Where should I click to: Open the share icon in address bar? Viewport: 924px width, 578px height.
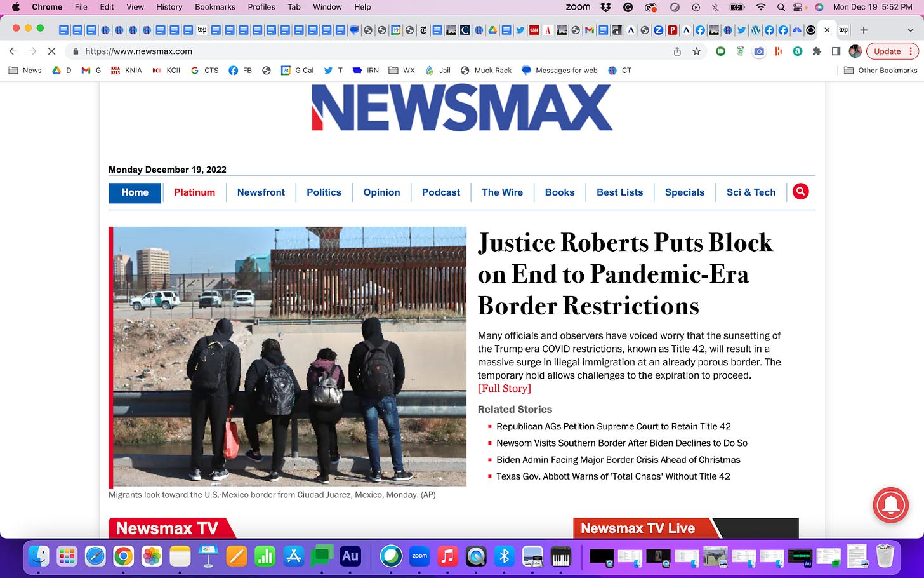pyautogui.click(x=677, y=51)
